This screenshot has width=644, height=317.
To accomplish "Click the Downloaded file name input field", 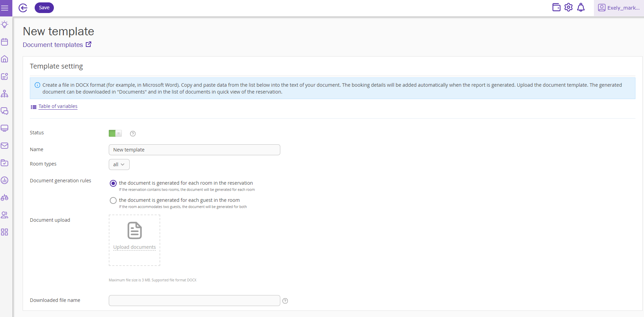I will tap(194, 300).
